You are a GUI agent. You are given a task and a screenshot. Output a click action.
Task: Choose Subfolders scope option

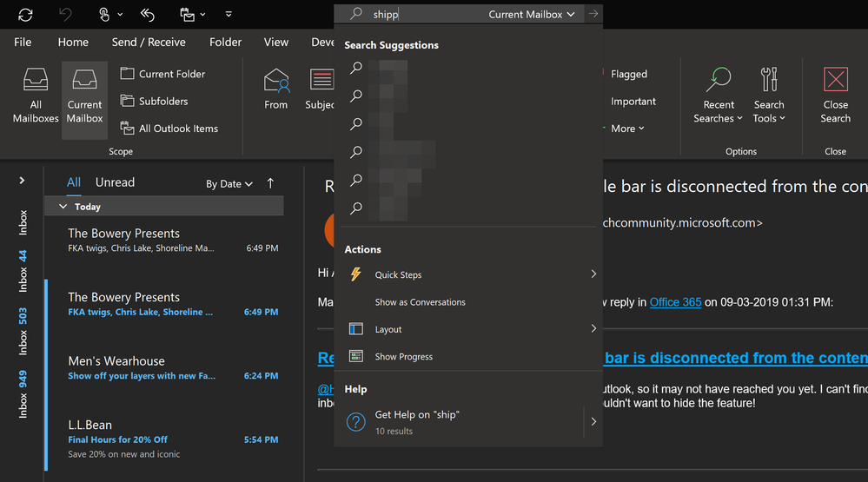tap(155, 102)
